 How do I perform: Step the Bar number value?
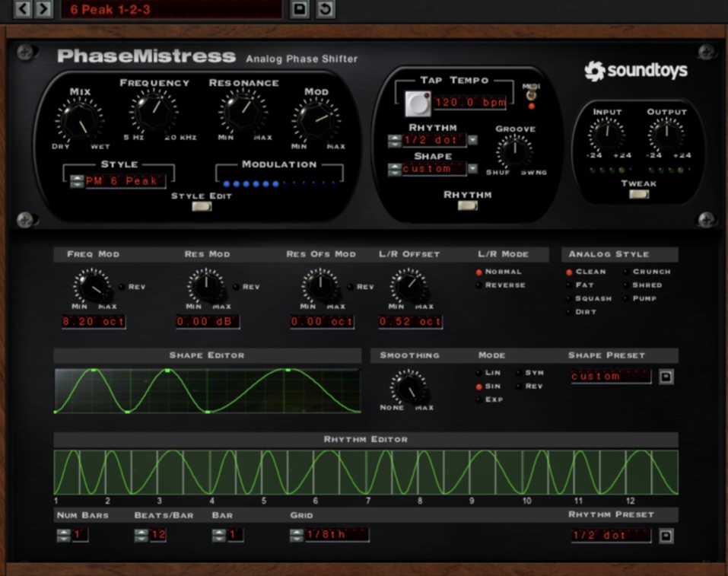pyautogui.click(x=218, y=535)
